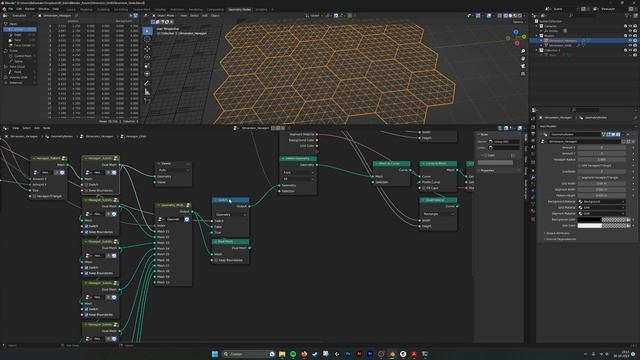Click the viewport pan hand icon
This screenshot has height=360, width=640.
[523, 58]
